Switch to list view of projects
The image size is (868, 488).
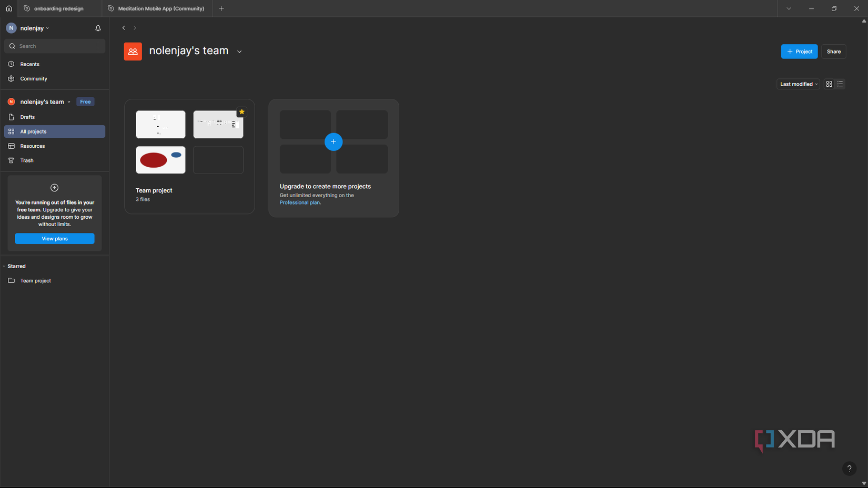841,84
